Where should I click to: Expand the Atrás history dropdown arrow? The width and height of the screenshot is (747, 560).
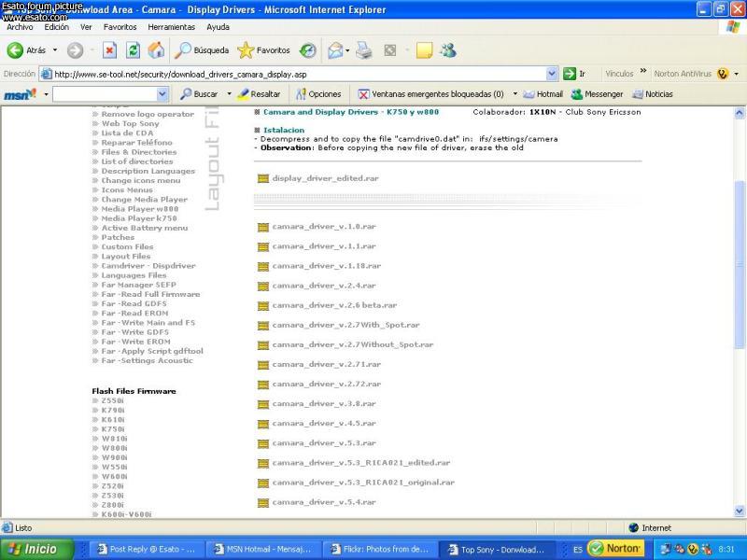(55, 50)
